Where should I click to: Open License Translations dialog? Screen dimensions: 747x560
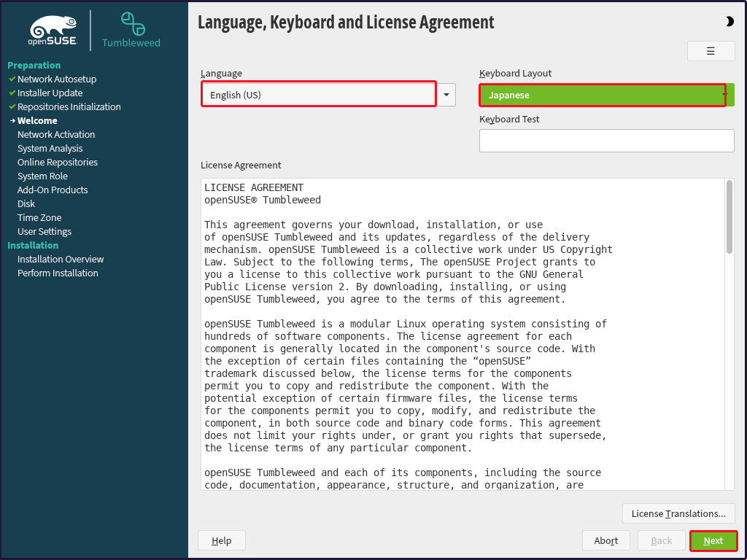point(678,513)
